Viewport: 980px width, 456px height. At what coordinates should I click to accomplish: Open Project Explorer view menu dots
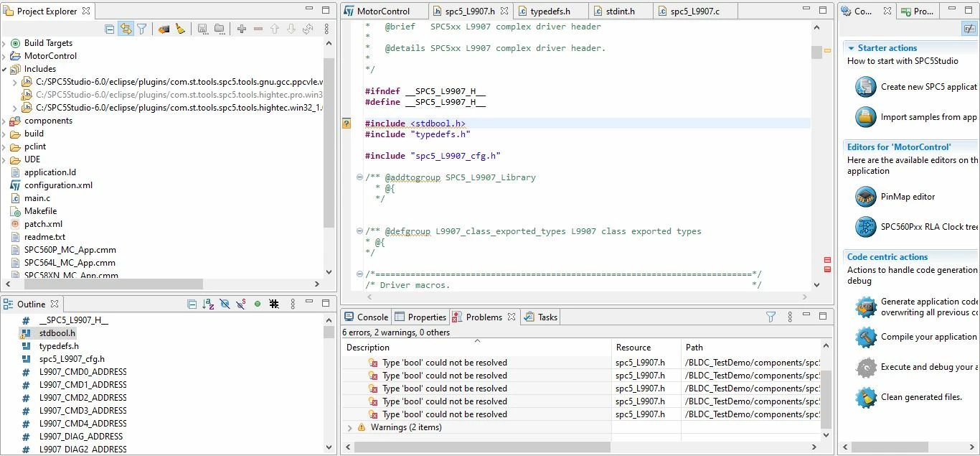(326, 29)
